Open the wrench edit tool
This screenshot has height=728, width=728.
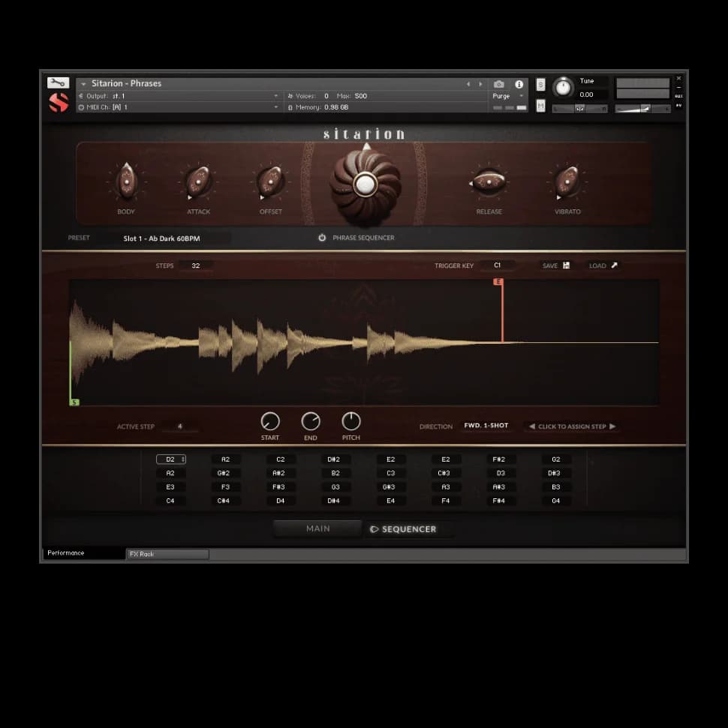coord(58,83)
